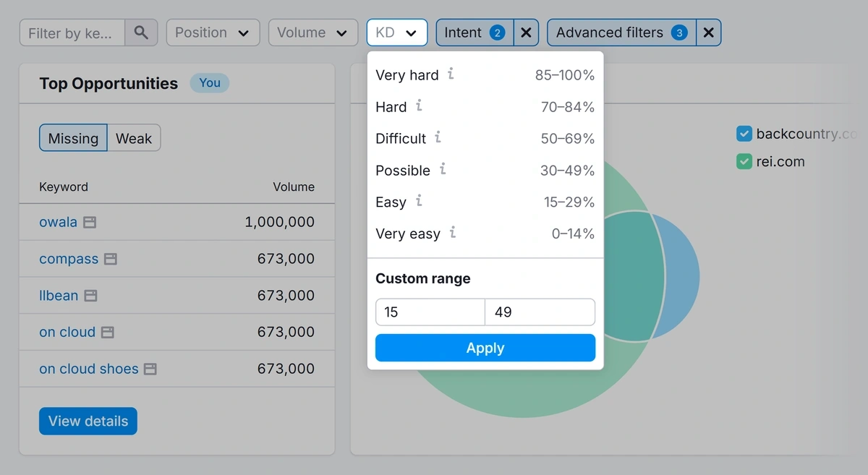Open the Position dropdown

click(213, 33)
